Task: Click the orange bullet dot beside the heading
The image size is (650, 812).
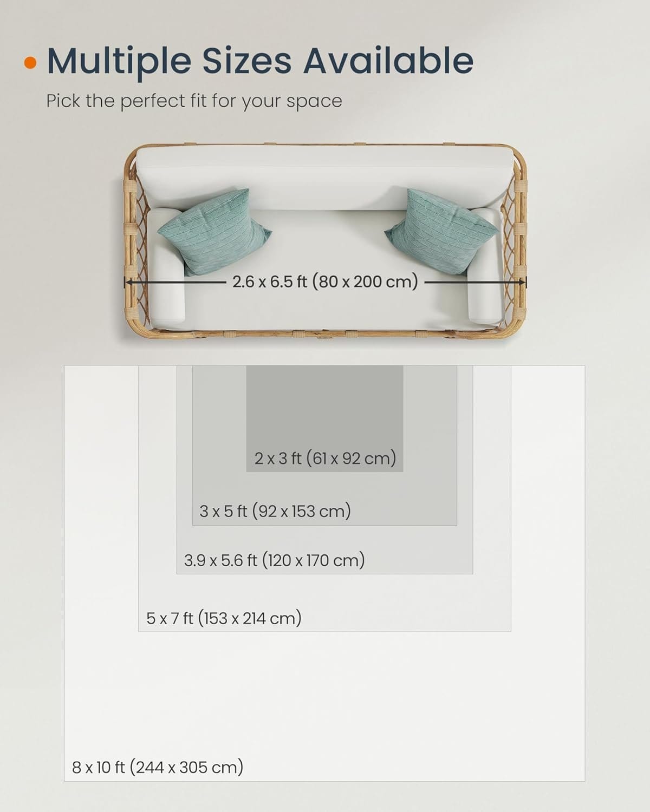Action: (x=31, y=62)
